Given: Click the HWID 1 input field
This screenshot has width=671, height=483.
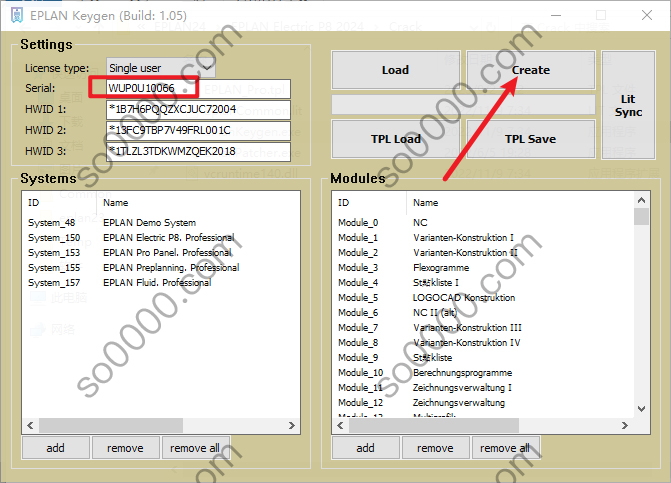Looking at the screenshot, I should coord(199,110).
